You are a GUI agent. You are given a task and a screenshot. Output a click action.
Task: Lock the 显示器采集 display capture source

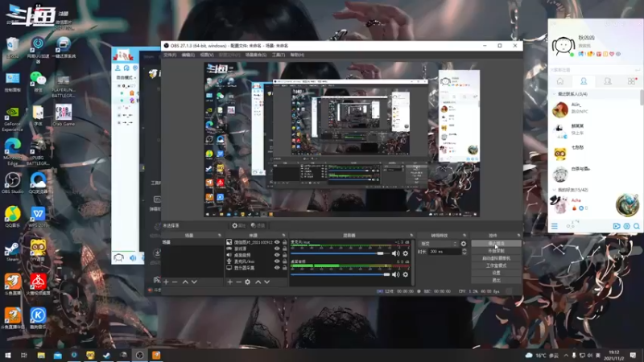[284, 268]
